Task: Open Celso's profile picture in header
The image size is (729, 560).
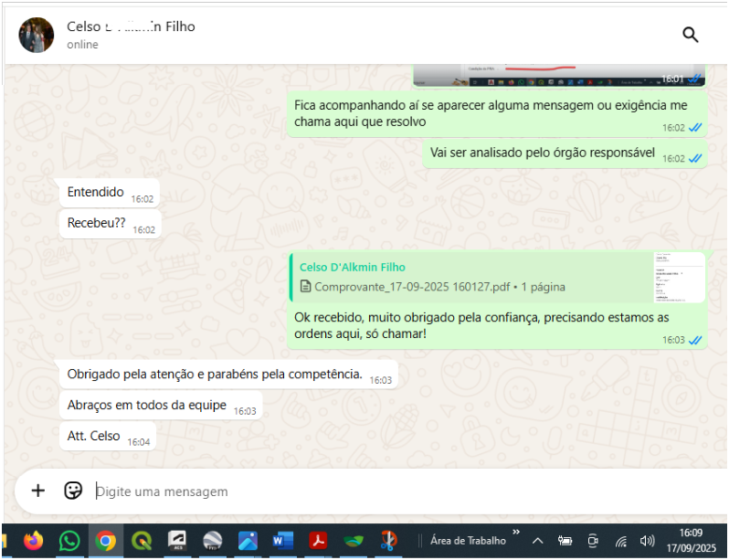Action: 37,35
